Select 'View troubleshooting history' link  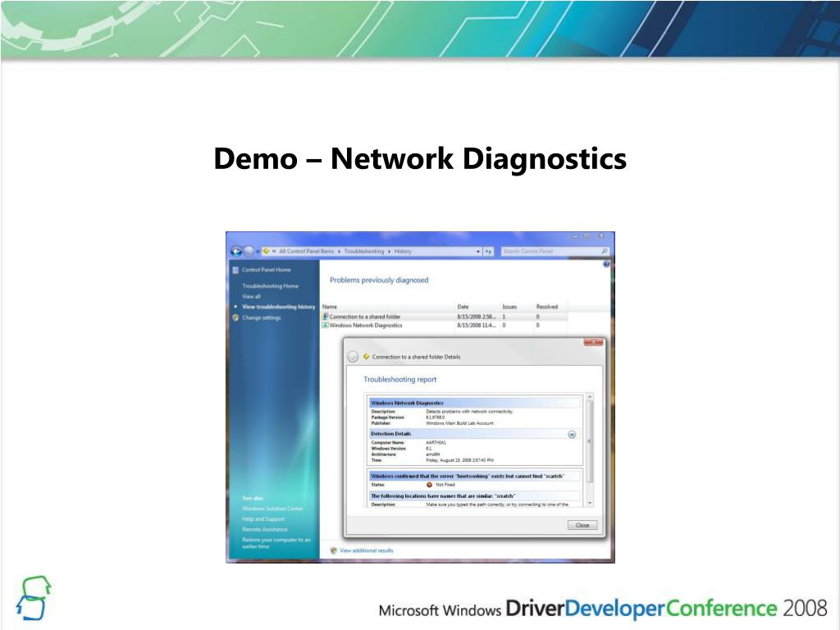(x=279, y=307)
